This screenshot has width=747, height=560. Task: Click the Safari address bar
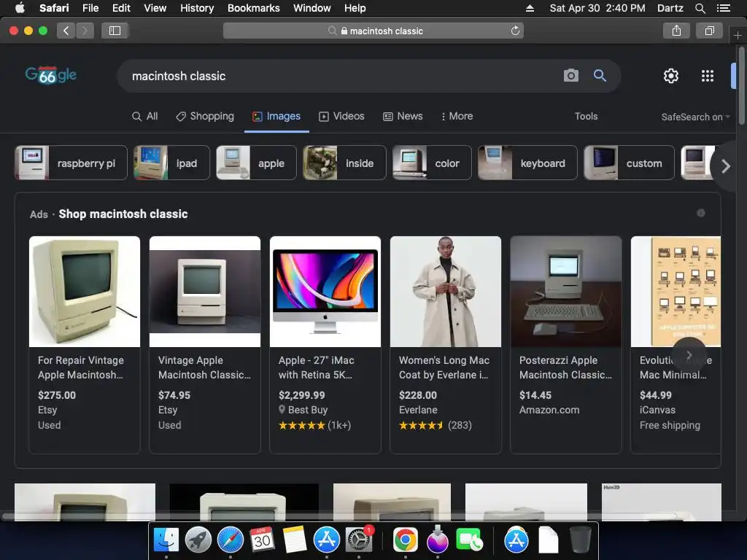click(x=373, y=31)
